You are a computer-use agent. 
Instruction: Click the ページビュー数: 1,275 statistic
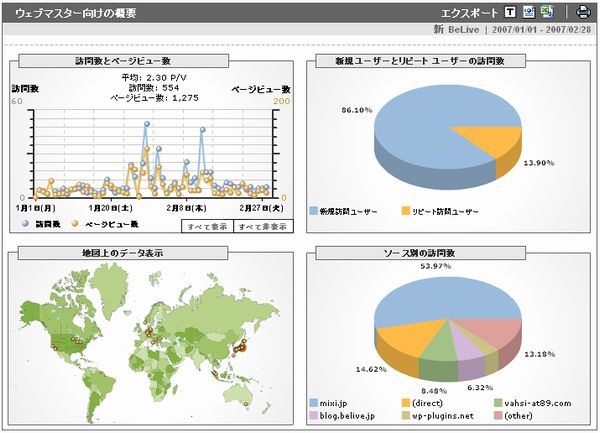tap(154, 98)
